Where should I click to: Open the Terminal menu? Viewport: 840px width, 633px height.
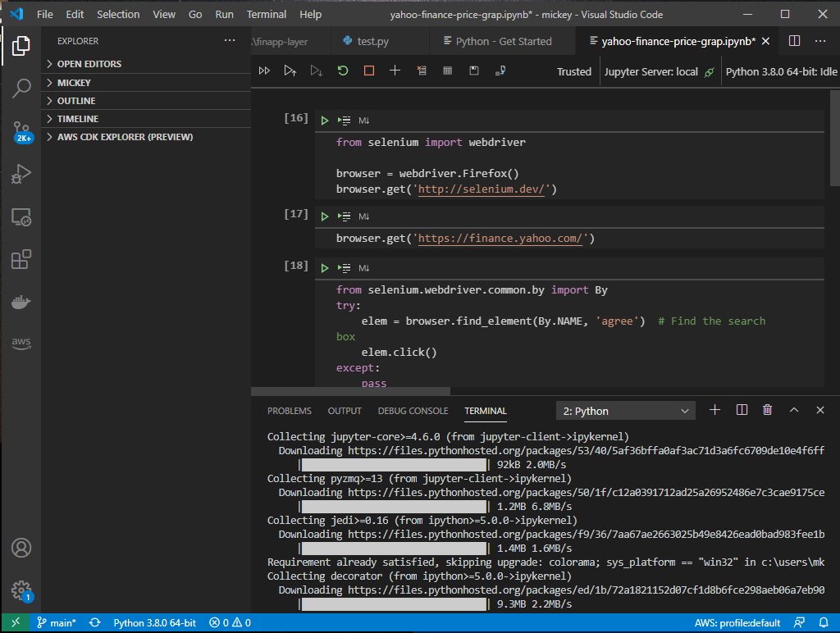click(x=266, y=14)
